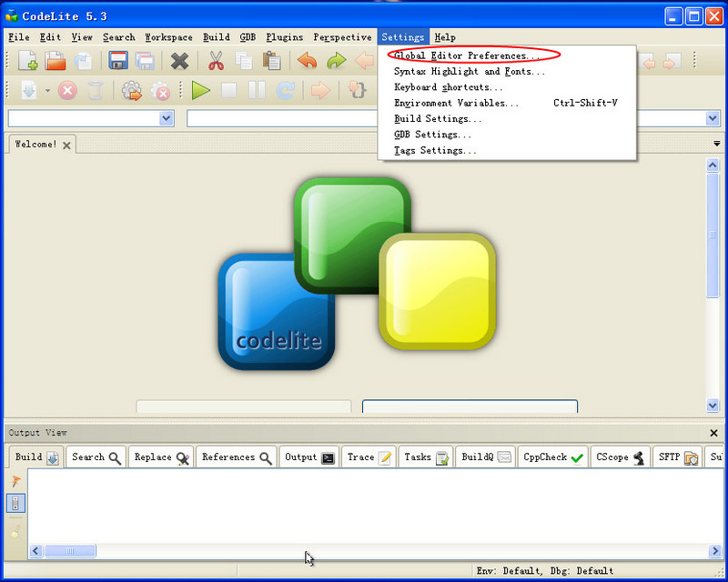Save the current file
This screenshot has width=728, height=582.
coord(117,61)
